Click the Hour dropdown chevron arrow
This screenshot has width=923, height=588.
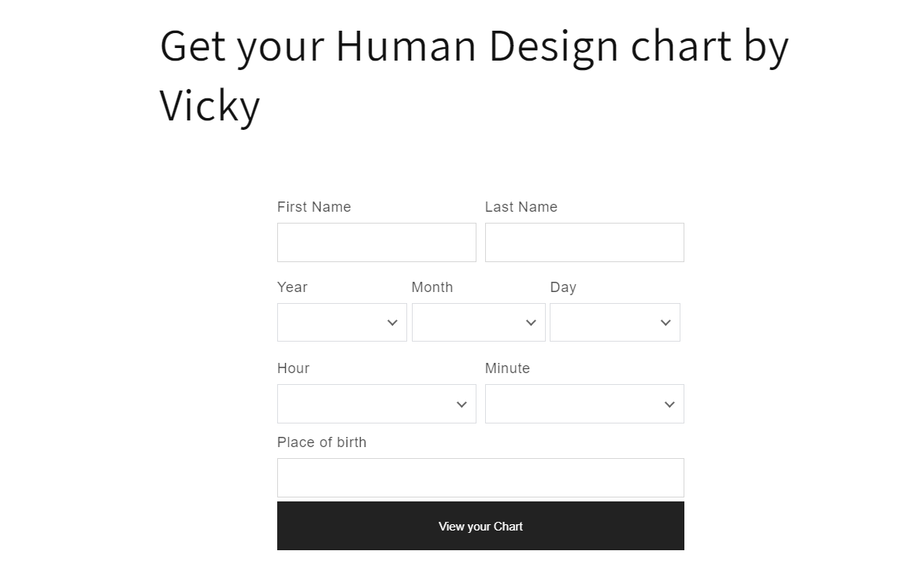click(462, 405)
